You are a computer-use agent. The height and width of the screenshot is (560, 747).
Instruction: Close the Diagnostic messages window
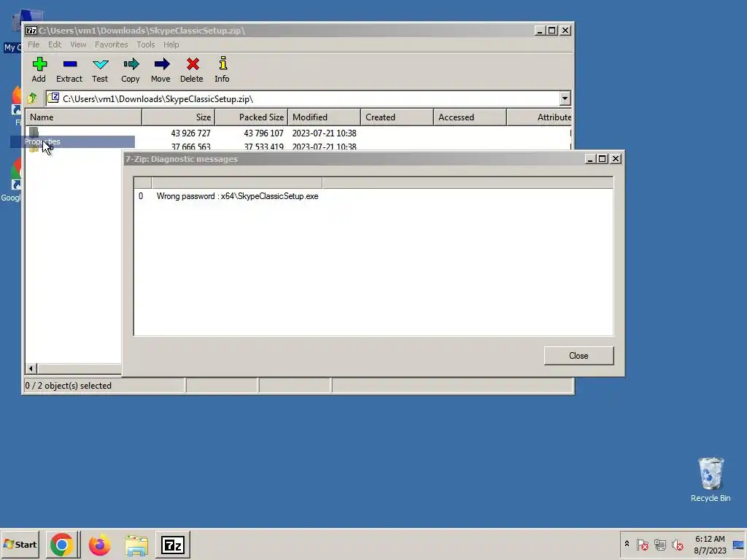pos(616,158)
